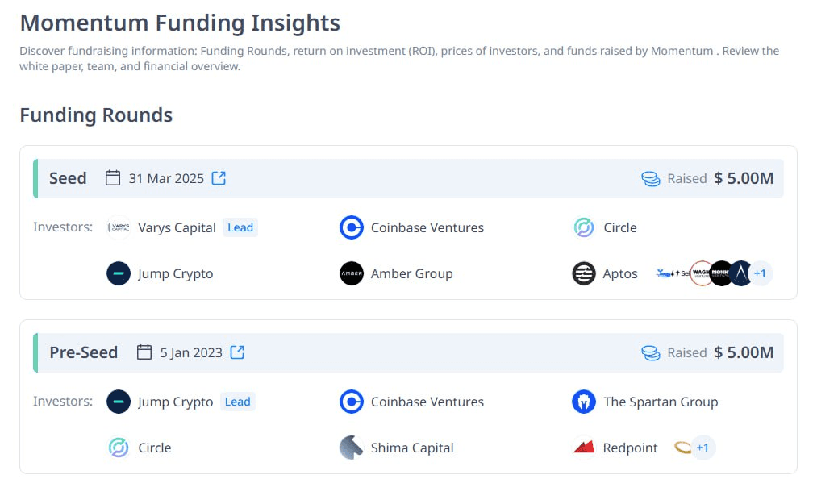Click The Spartan Group logo

click(x=584, y=402)
